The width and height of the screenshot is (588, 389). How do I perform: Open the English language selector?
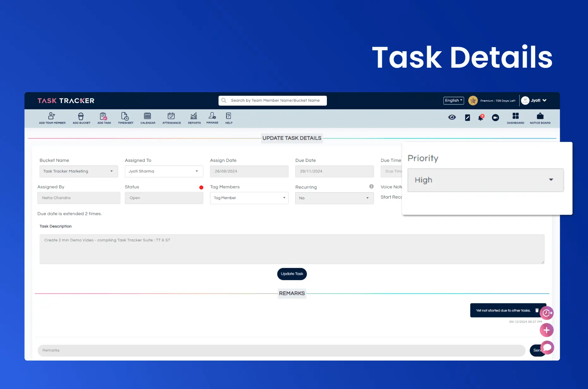453,101
